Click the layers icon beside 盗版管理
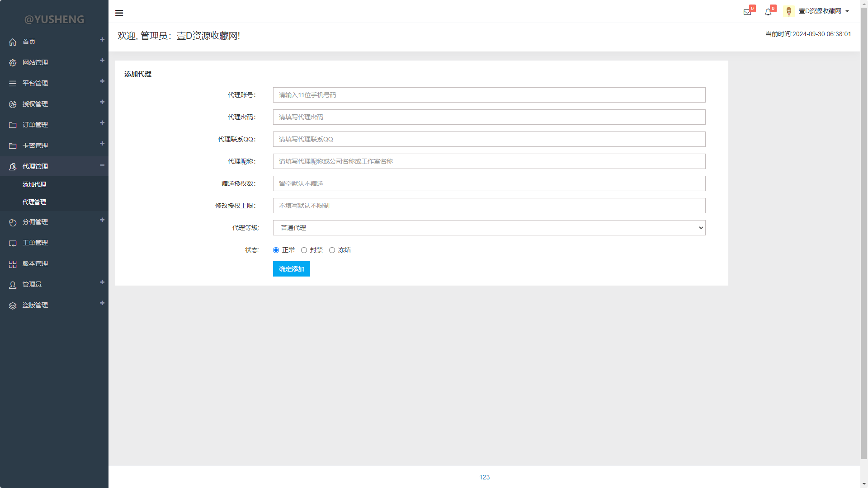This screenshot has width=868, height=488. point(13,305)
